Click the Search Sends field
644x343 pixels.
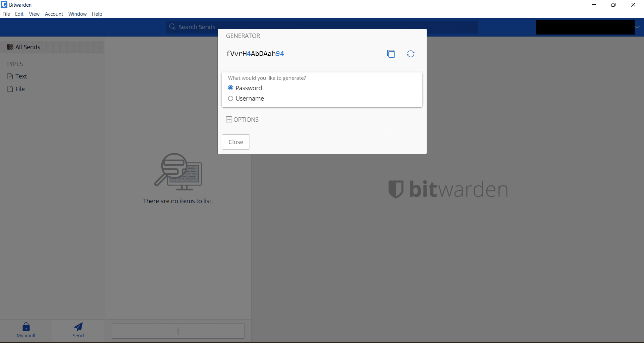322,27
